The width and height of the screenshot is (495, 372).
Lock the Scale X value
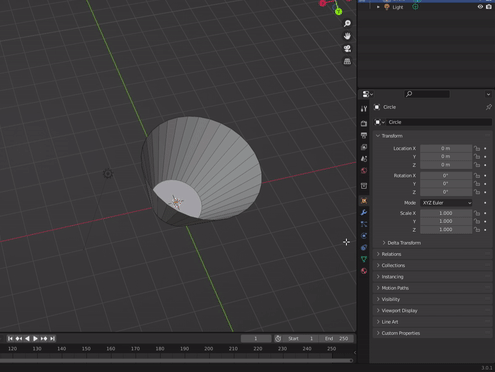click(477, 213)
